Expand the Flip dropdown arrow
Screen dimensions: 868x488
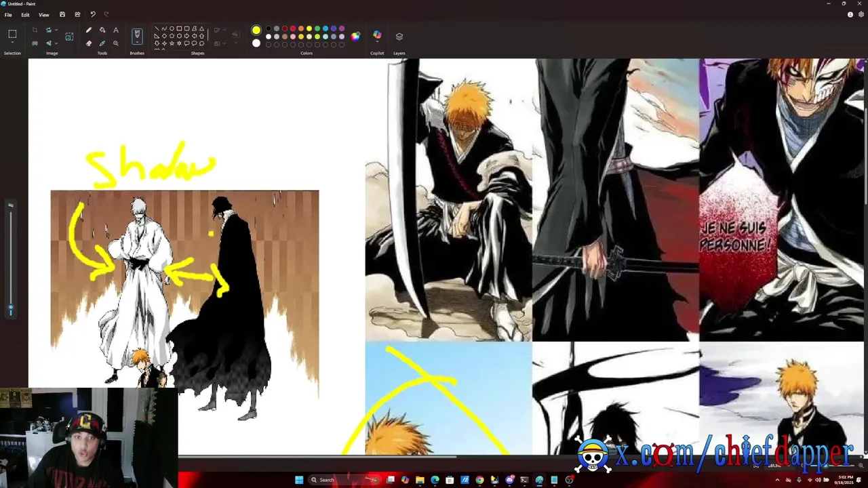click(x=56, y=43)
